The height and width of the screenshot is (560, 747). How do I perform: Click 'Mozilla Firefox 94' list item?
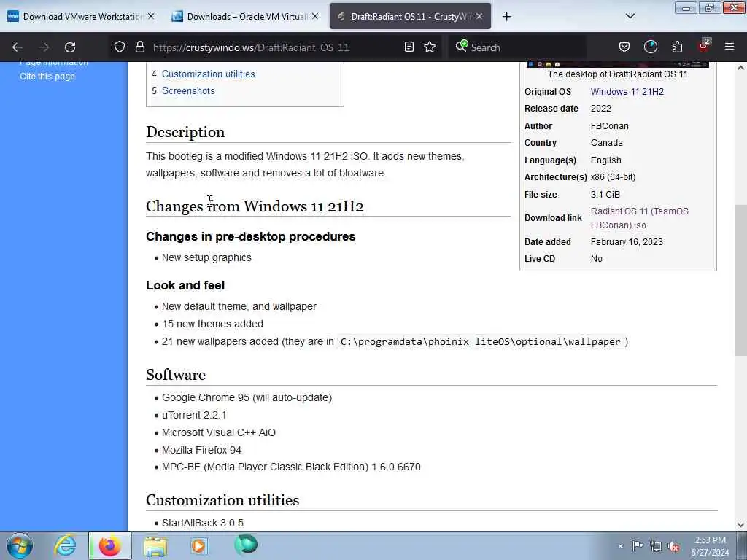201,450
